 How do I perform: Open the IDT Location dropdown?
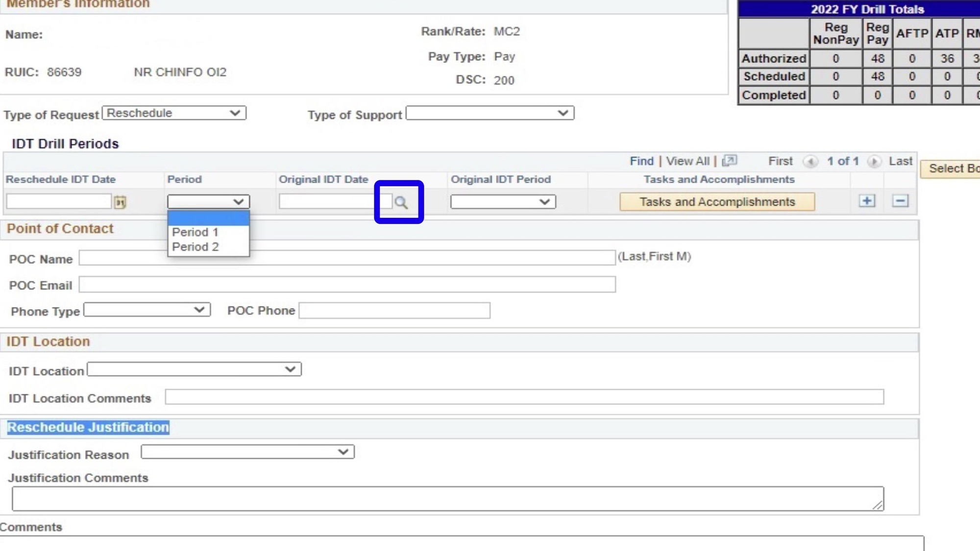[x=194, y=369]
